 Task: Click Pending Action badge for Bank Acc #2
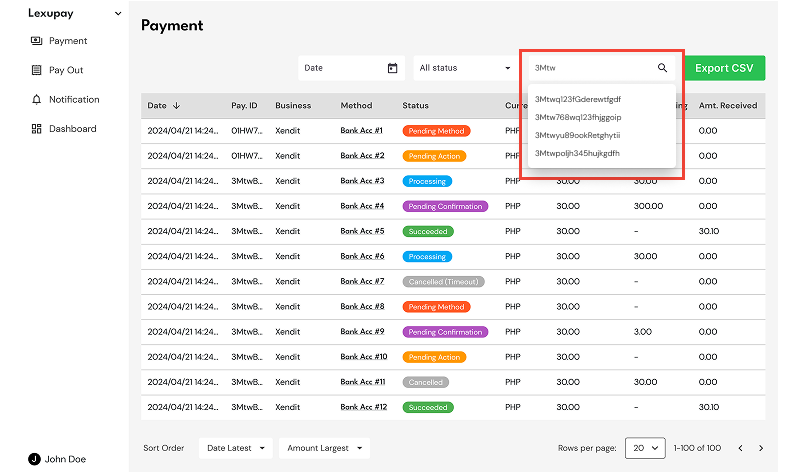[x=434, y=156]
